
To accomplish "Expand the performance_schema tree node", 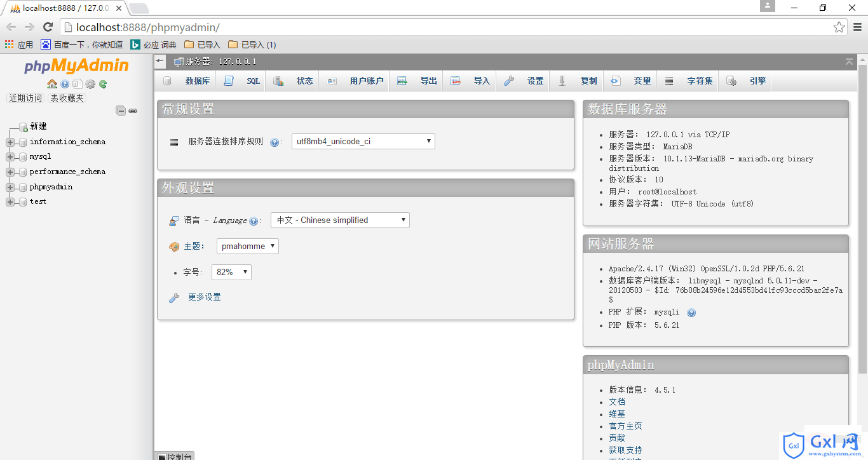I will click(10, 172).
